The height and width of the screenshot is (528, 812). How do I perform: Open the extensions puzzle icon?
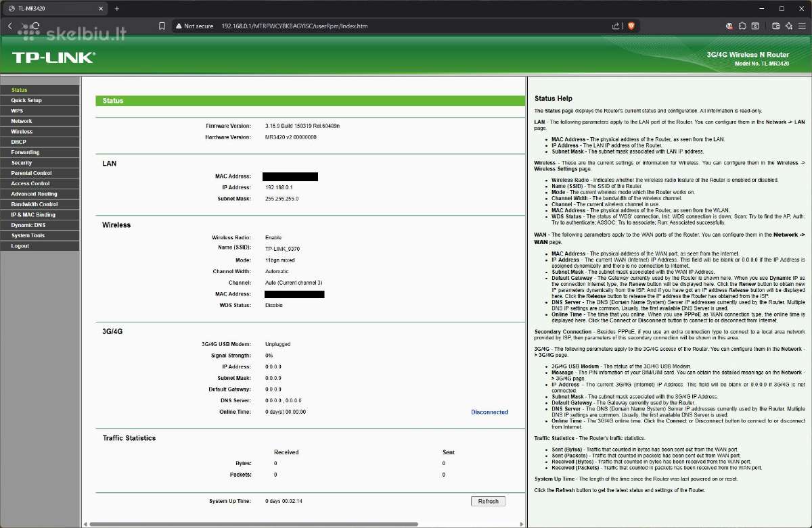(x=742, y=26)
